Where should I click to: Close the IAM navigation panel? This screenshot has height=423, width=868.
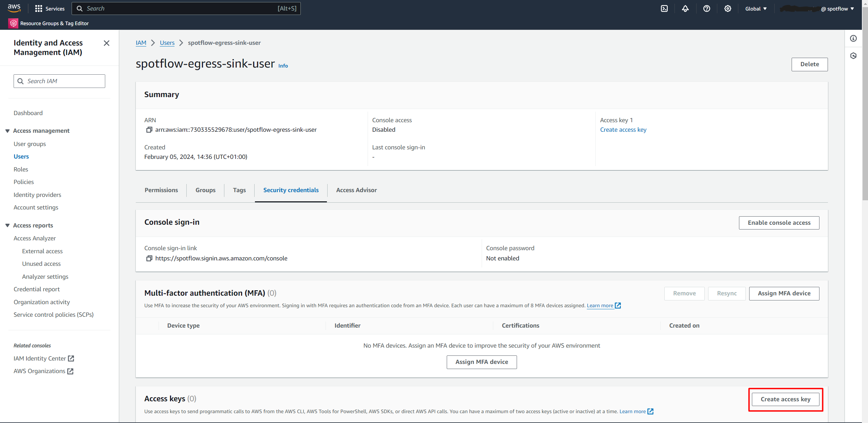click(x=107, y=43)
